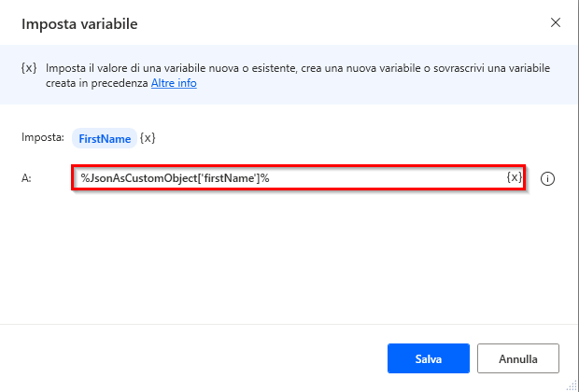Open the Altre info link
The width and height of the screenshot is (579, 392).
pos(174,83)
